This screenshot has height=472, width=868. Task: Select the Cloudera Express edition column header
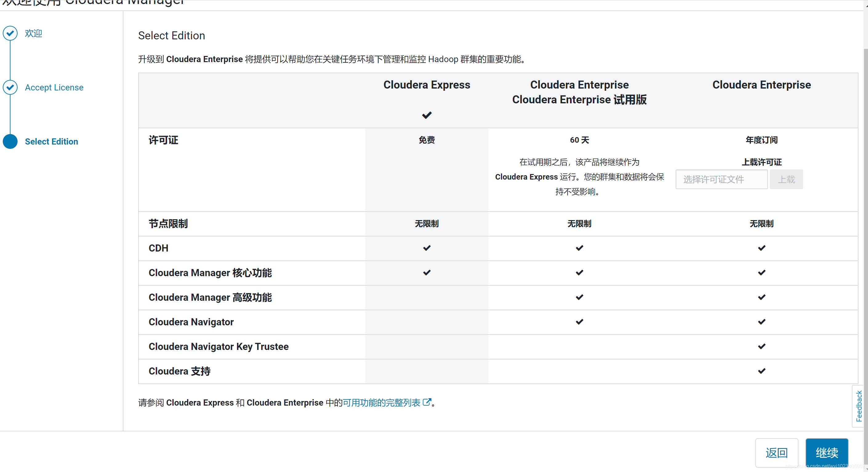[427, 85]
